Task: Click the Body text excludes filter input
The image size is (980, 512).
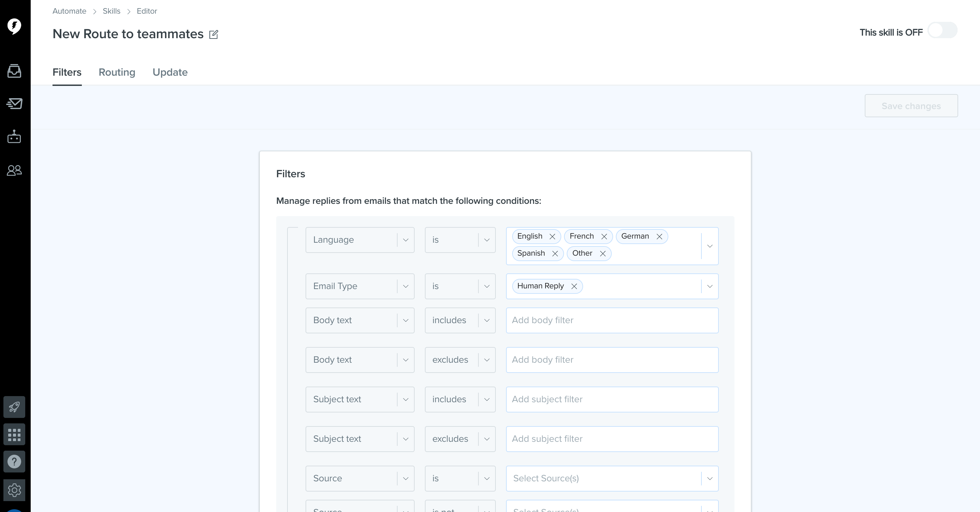Action: tap(612, 360)
